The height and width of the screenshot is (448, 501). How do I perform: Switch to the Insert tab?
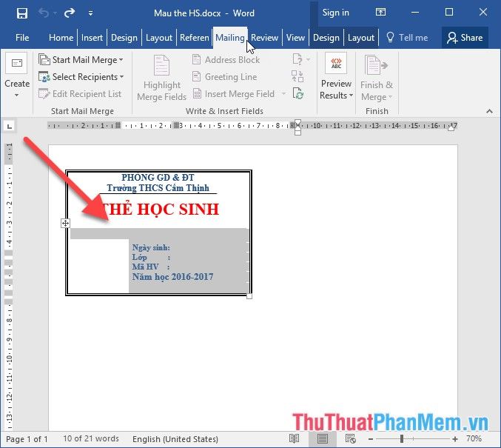click(92, 38)
